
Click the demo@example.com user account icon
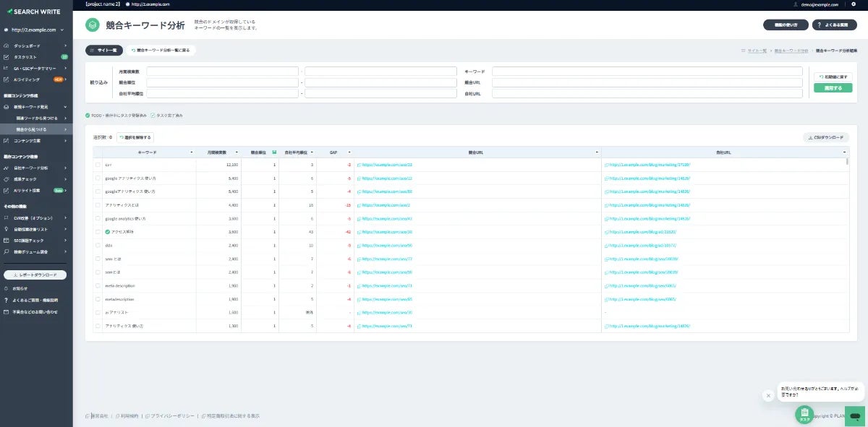(796, 4)
